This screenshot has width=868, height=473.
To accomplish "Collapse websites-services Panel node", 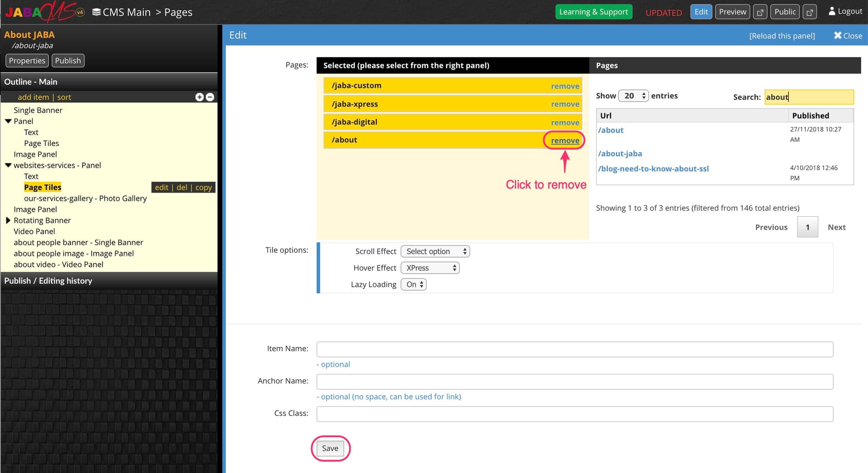I will 8,166.
